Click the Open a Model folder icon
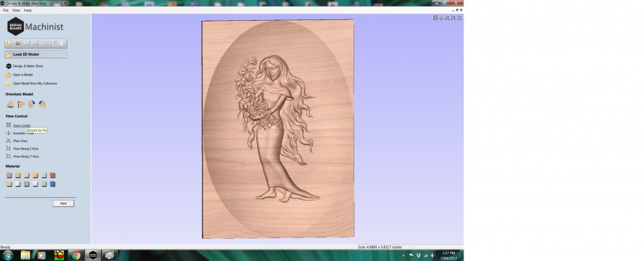Viewport: 644px width, 261px height. click(x=8, y=74)
